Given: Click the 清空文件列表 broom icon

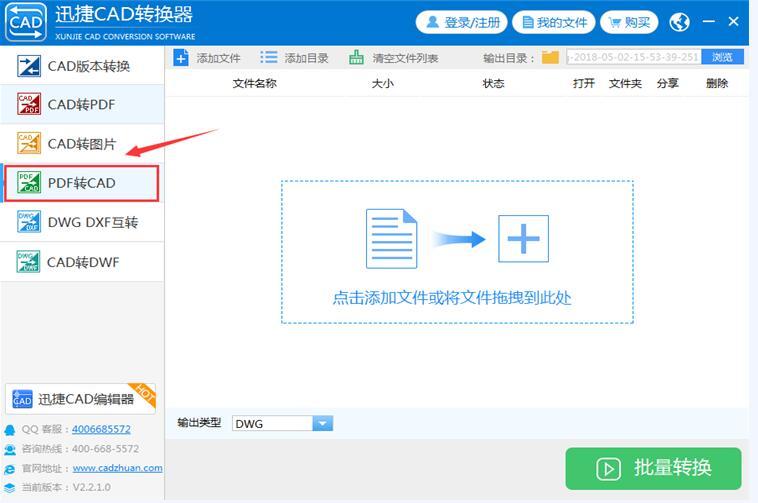Looking at the screenshot, I should tap(356, 57).
